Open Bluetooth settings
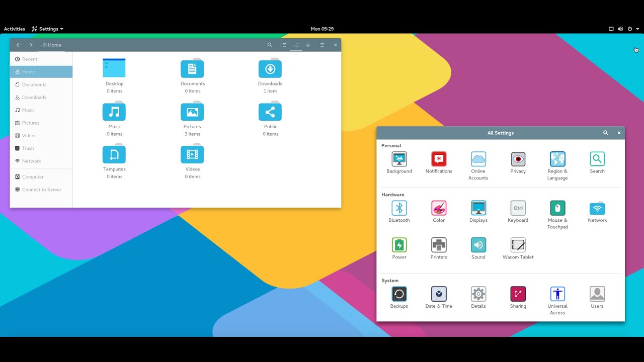The height and width of the screenshot is (362, 644). pyautogui.click(x=399, y=208)
